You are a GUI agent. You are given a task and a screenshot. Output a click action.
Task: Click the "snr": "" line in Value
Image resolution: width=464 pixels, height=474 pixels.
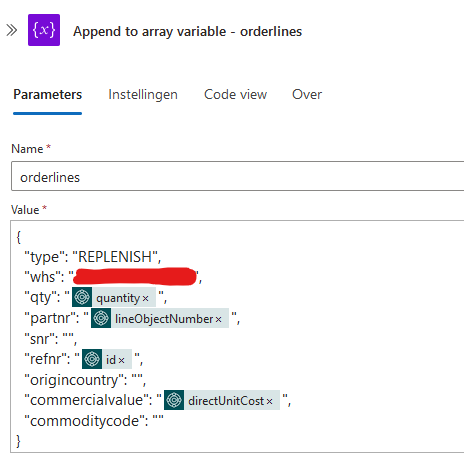(x=51, y=339)
